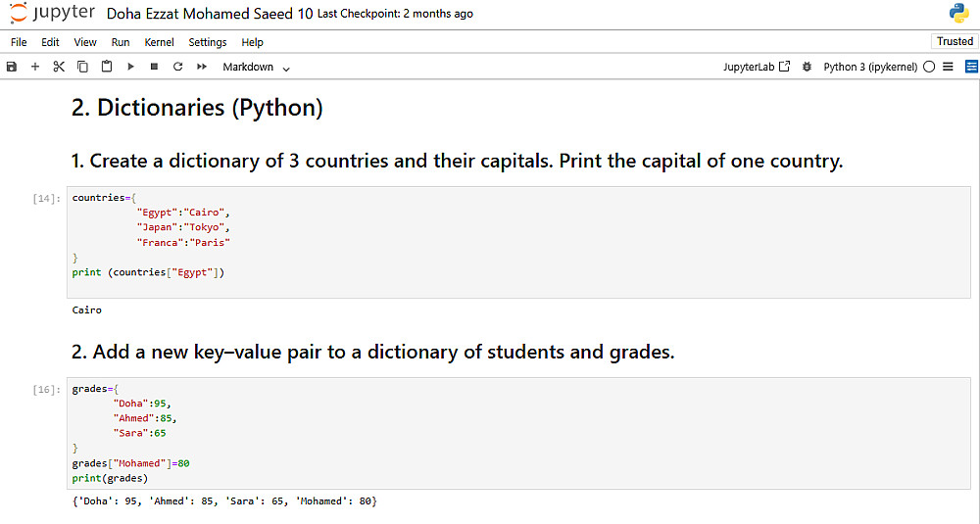Open the Markdown cell type dropdown
Viewport: 980px width, 524px height.
(x=256, y=67)
